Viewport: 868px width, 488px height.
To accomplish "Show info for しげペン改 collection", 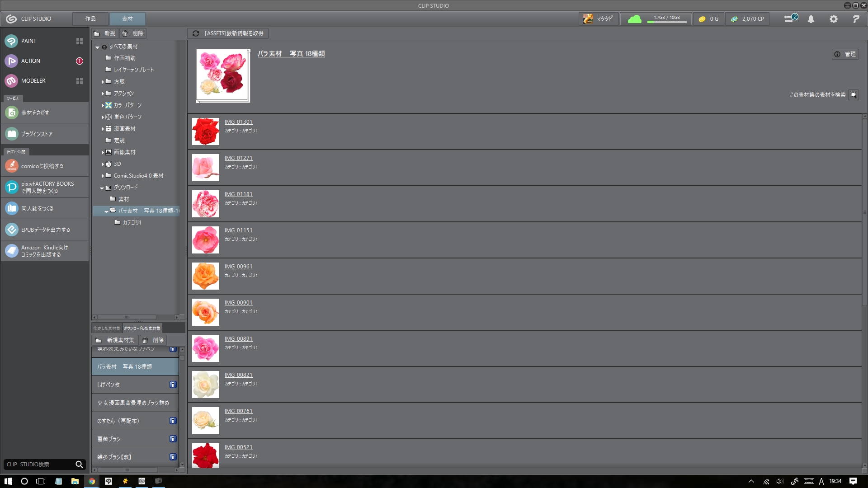I will pos(173,385).
